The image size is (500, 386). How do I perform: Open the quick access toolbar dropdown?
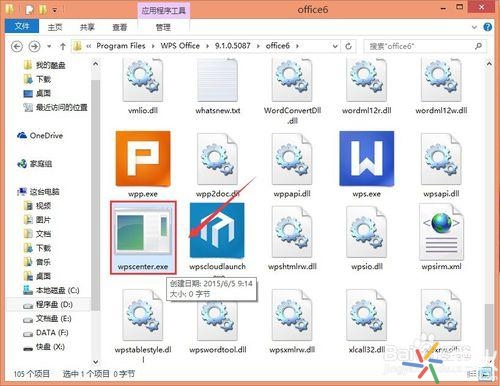tap(55, 11)
